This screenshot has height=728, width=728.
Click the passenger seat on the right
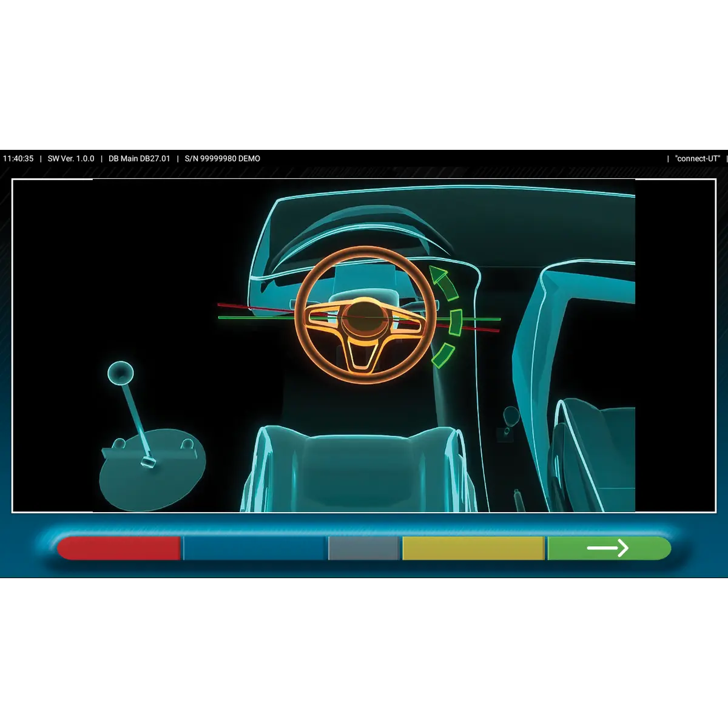pyautogui.click(x=595, y=455)
